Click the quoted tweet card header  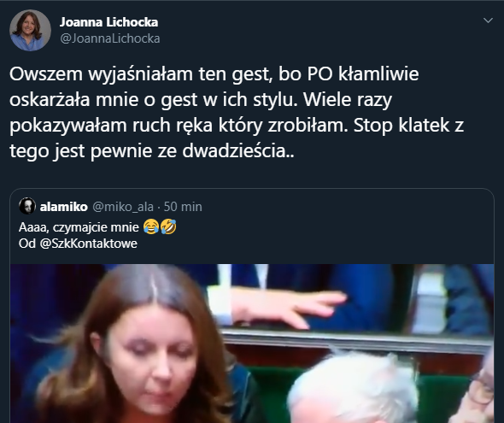tap(110, 206)
